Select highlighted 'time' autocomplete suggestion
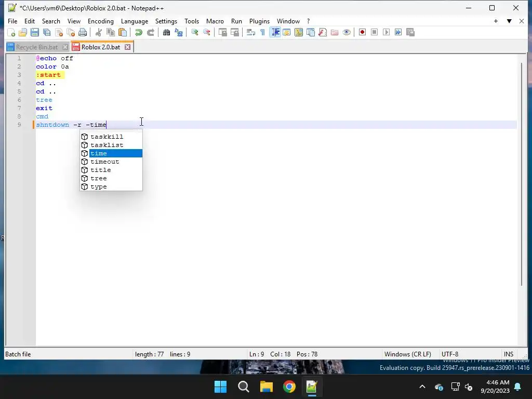The image size is (532, 399). click(111, 153)
